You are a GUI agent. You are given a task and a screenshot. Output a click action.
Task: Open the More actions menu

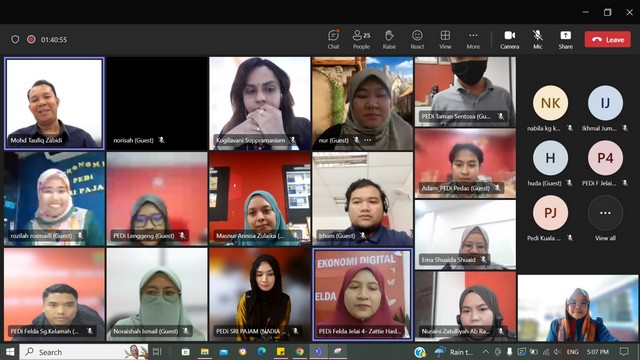tap(473, 40)
